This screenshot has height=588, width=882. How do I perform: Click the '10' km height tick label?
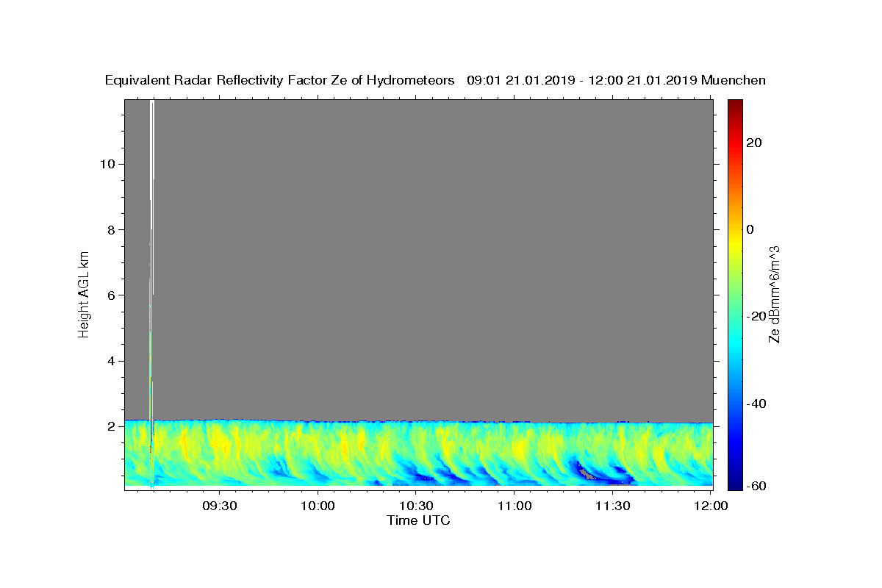click(x=107, y=164)
